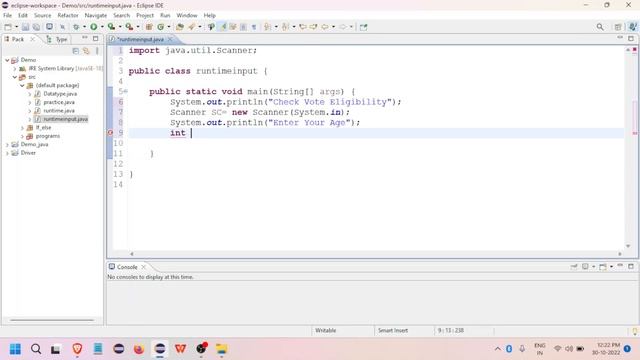Toggle Mark Occurrences in toolbar
640x360 pixels.
coord(223,27)
